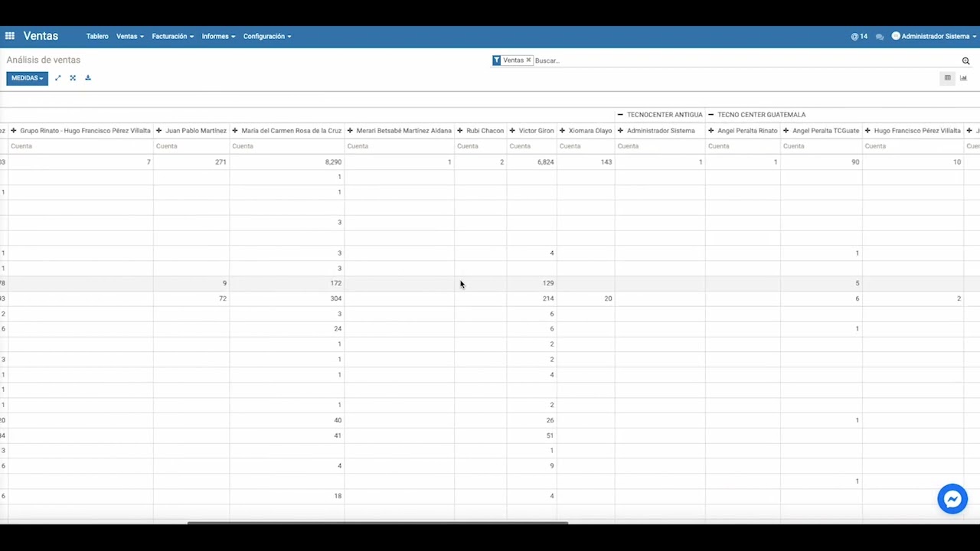The height and width of the screenshot is (551, 980).
Task: Remove the Ventas filter tag
Action: click(x=528, y=60)
